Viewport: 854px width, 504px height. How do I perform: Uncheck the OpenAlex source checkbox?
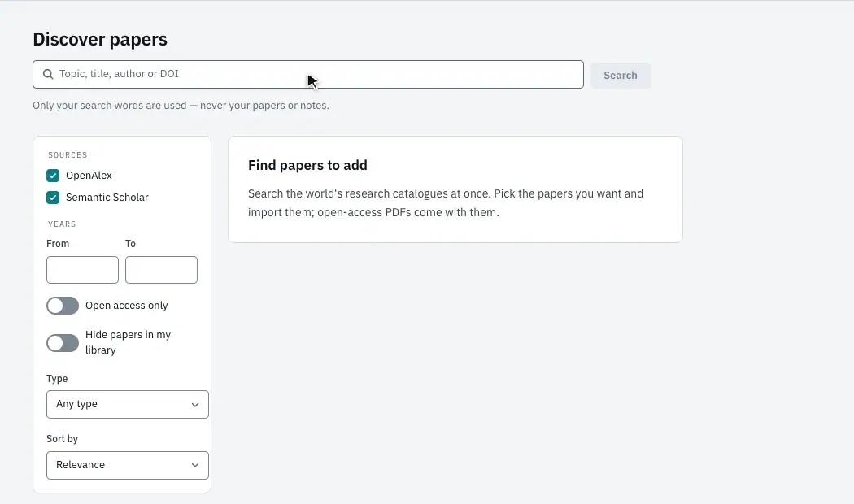coord(53,176)
